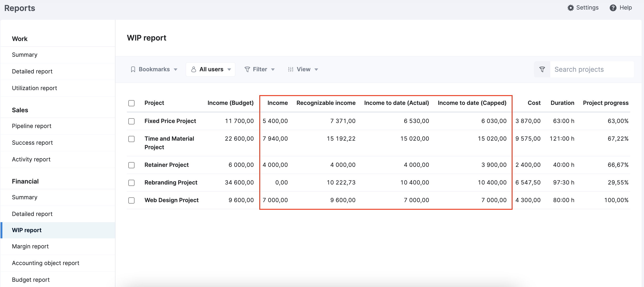644x287 pixels.
Task: Click the Settings gear icon
Action: [571, 8]
